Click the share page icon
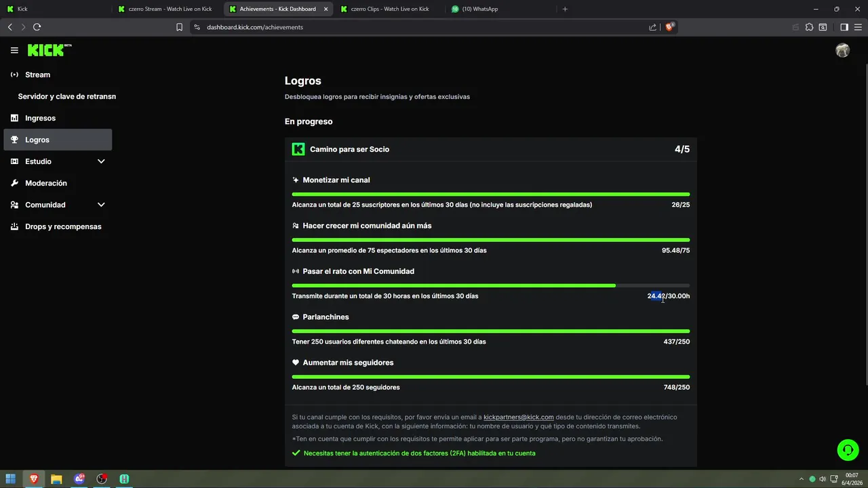Viewport: 868px width, 488px height. point(652,27)
